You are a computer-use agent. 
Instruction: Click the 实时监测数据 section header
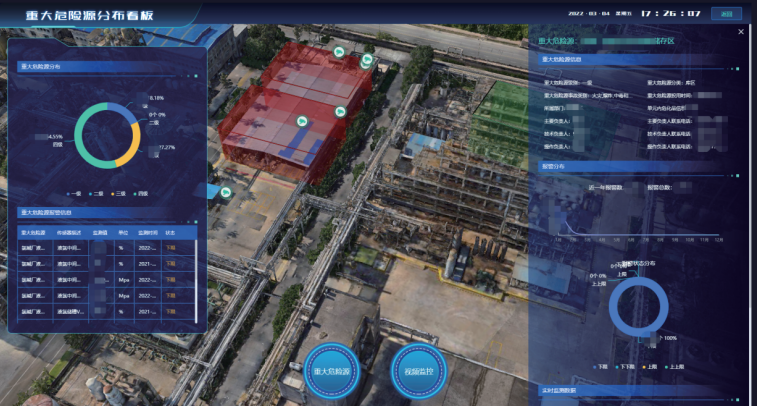point(560,391)
